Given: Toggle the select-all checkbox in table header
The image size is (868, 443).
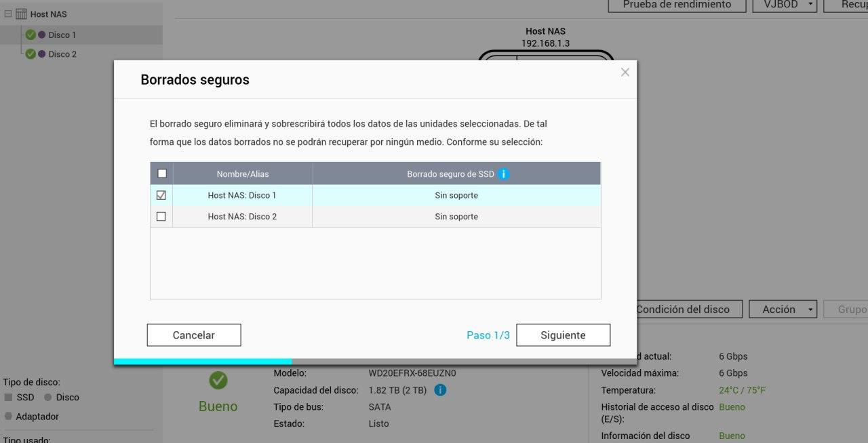Looking at the screenshot, I should pyautogui.click(x=162, y=173).
